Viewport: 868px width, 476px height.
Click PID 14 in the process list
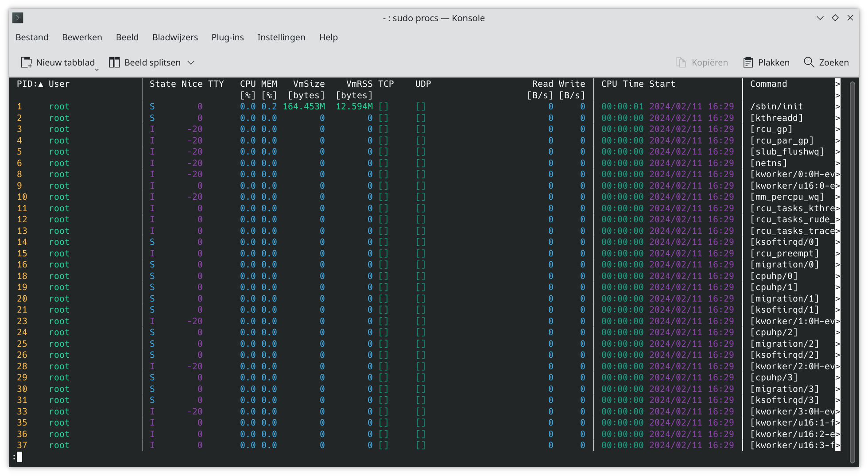point(22,242)
